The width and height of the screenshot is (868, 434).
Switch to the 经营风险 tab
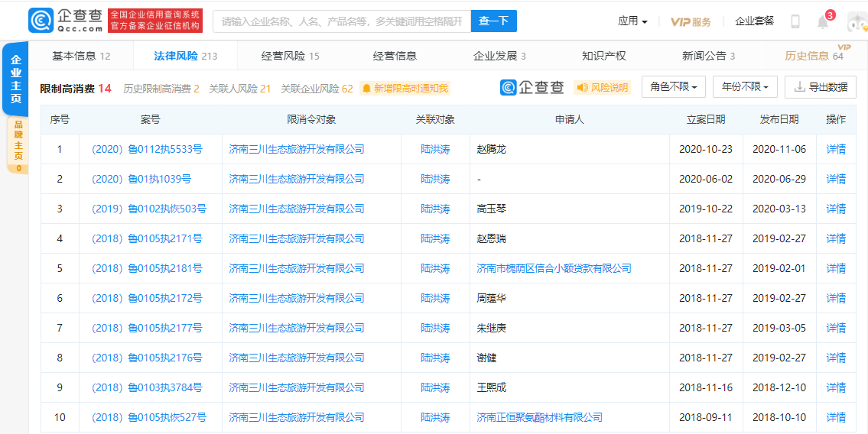pyautogui.click(x=291, y=56)
